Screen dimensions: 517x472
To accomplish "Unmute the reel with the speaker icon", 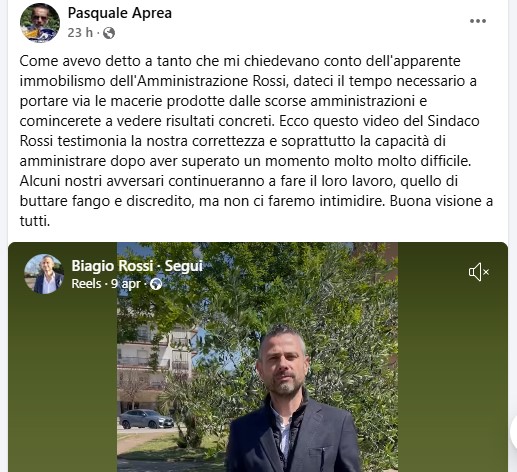I will click(x=479, y=272).
